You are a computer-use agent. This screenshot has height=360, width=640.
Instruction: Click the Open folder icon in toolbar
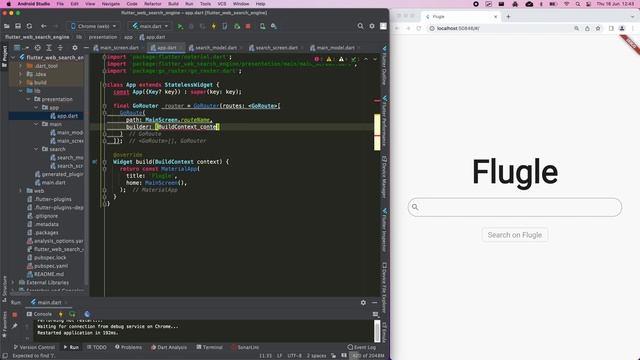(x=7, y=26)
